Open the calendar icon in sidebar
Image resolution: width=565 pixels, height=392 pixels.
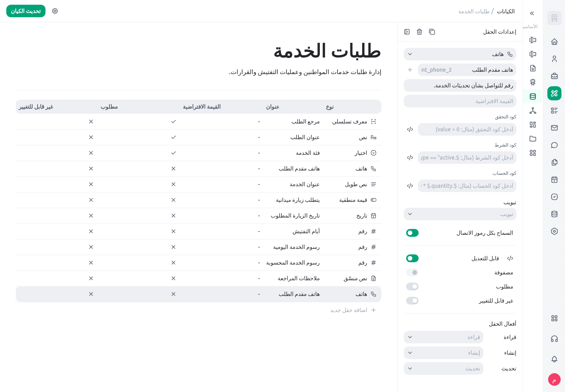click(x=554, y=180)
